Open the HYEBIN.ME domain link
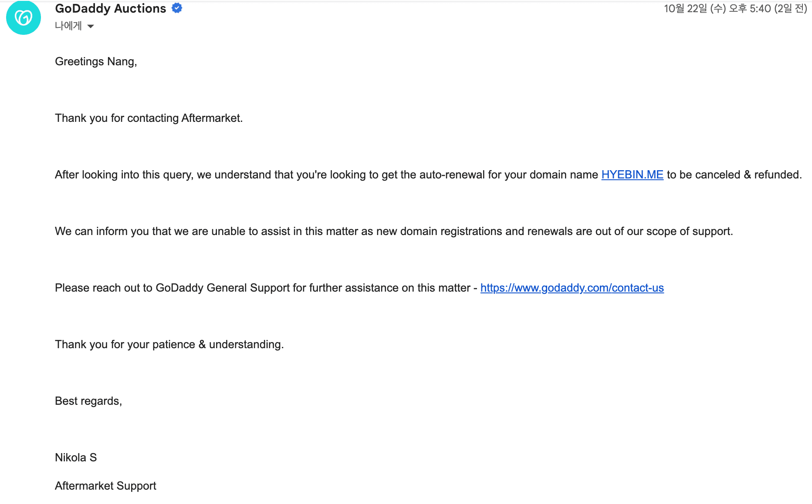 tap(632, 175)
